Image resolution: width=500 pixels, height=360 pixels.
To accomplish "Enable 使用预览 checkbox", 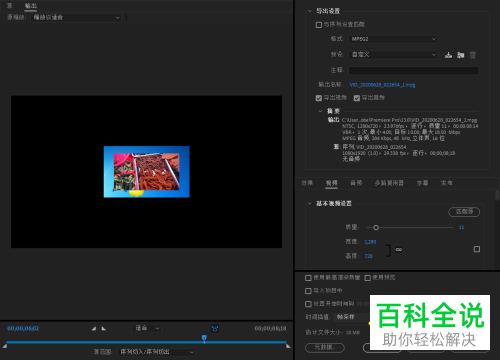I will click(367, 278).
